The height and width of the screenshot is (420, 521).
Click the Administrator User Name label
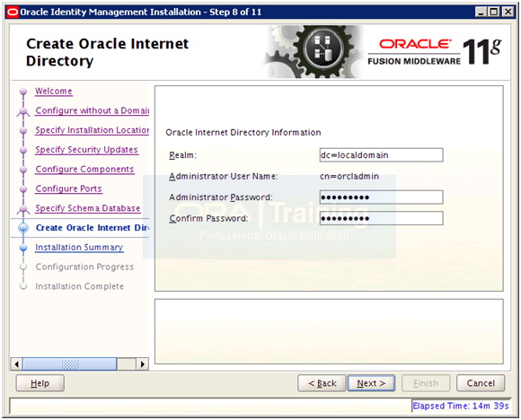[x=224, y=176]
